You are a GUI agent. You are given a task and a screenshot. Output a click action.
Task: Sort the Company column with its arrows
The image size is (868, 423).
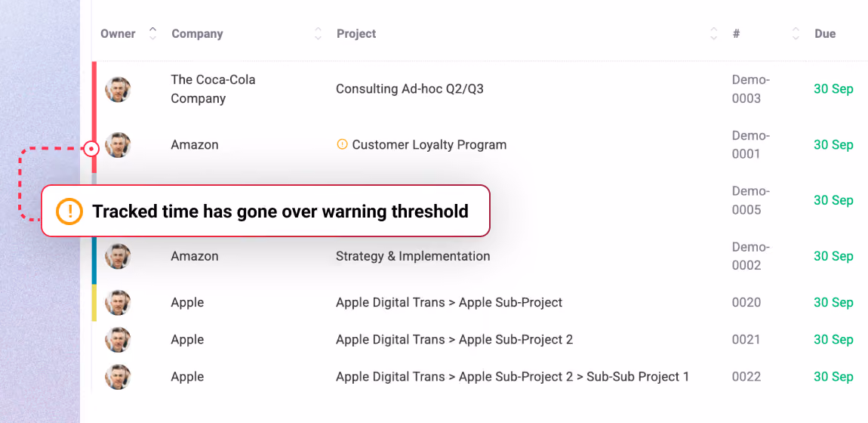click(x=318, y=33)
